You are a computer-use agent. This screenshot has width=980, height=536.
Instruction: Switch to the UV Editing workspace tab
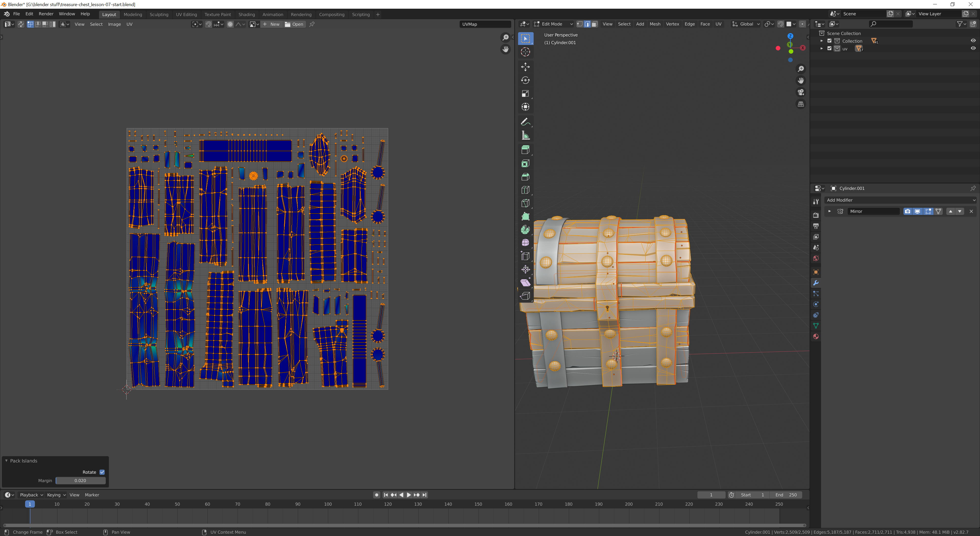(186, 15)
